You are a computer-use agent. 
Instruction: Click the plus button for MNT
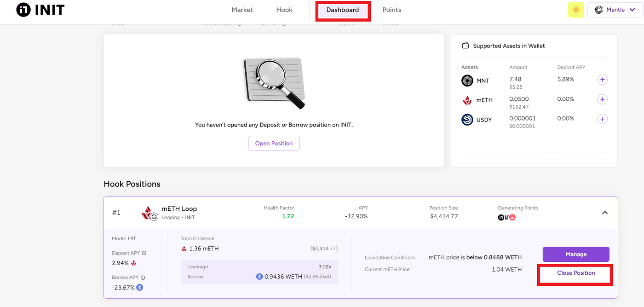pyautogui.click(x=602, y=80)
